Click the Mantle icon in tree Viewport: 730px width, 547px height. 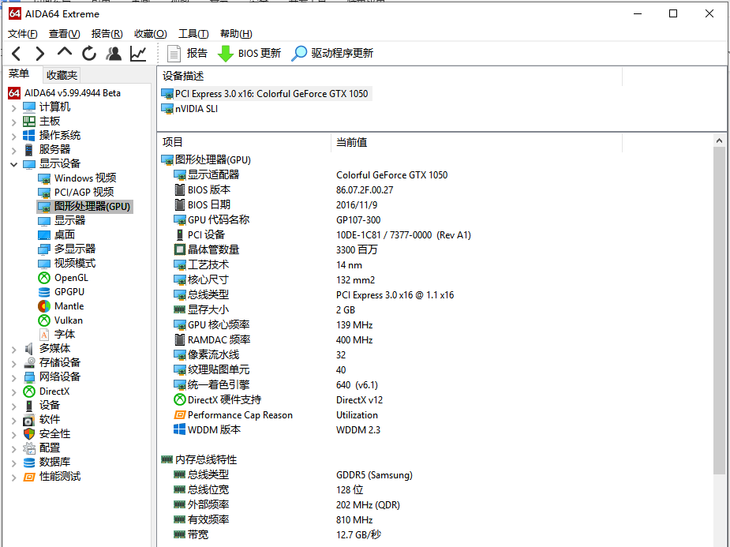pos(44,306)
